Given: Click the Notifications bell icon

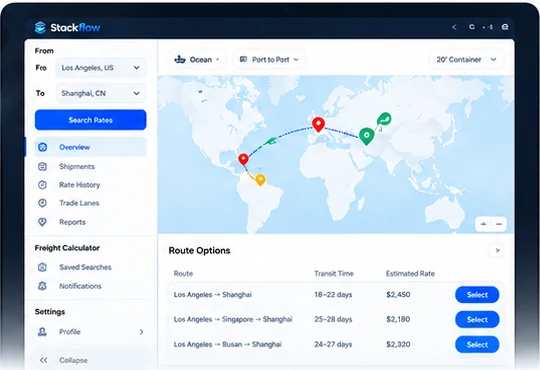Looking at the screenshot, I should (x=42, y=286).
